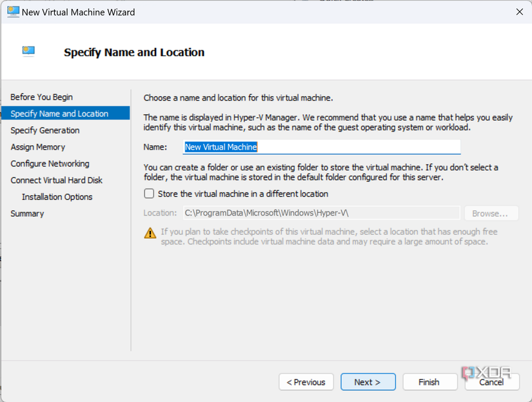
Task: Go back with the Previous button
Action: coord(306,382)
